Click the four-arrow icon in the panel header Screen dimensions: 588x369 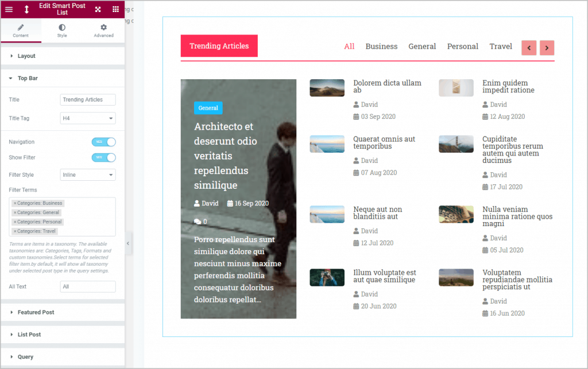pyautogui.click(x=98, y=9)
